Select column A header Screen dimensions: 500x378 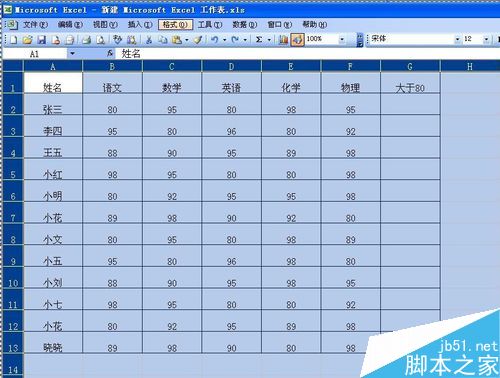53,66
